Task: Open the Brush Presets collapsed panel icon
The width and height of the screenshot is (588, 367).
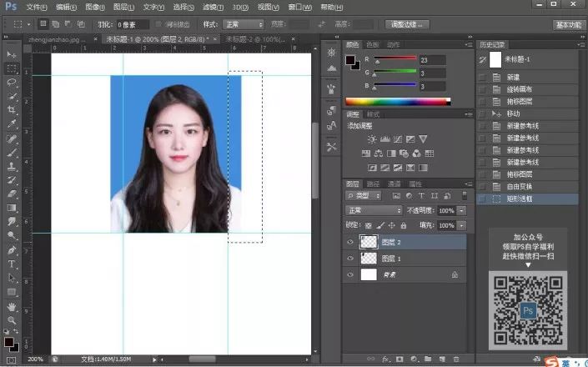Action: pos(331,88)
